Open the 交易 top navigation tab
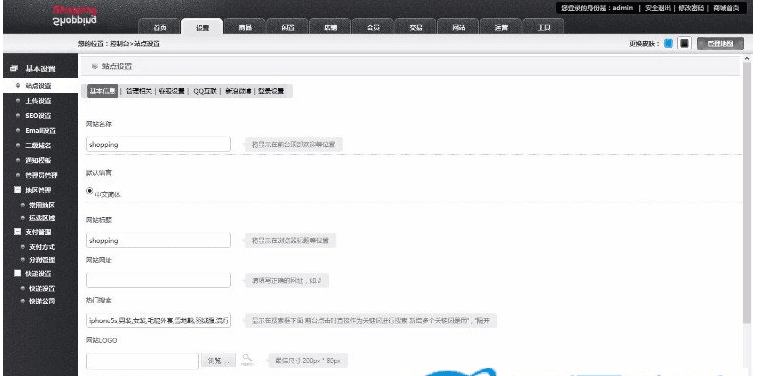The height and width of the screenshot is (376, 766). (416, 27)
